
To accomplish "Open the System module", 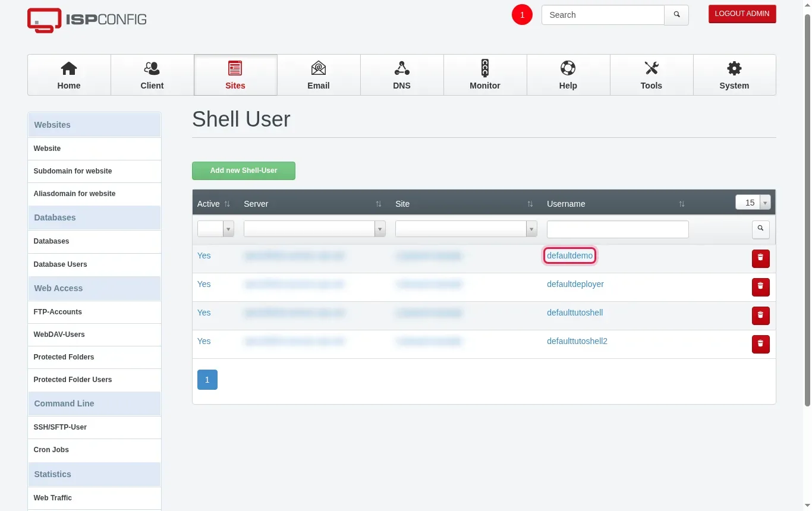I will pos(735,75).
